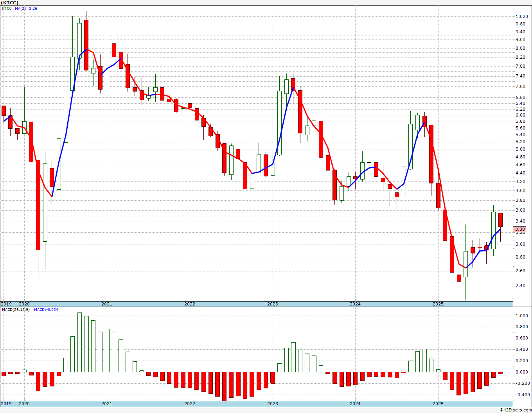
Task: Click the 3.30 current price tag
Action: (520, 229)
